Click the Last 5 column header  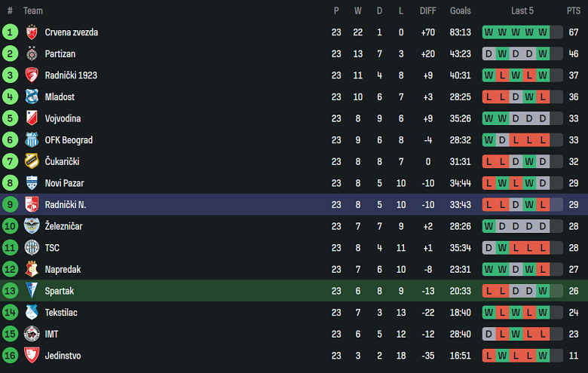pyautogui.click(x=522, y=11)
